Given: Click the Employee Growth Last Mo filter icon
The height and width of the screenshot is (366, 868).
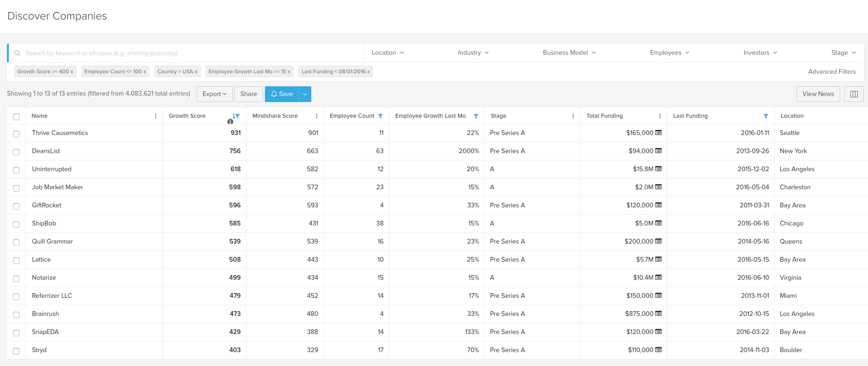Looking at the screenshot, I should tap(476, 116).
